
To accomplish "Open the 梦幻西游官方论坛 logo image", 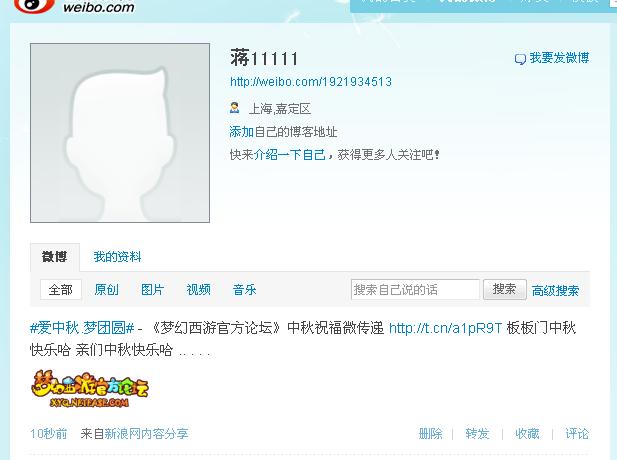I will (90, 388).
